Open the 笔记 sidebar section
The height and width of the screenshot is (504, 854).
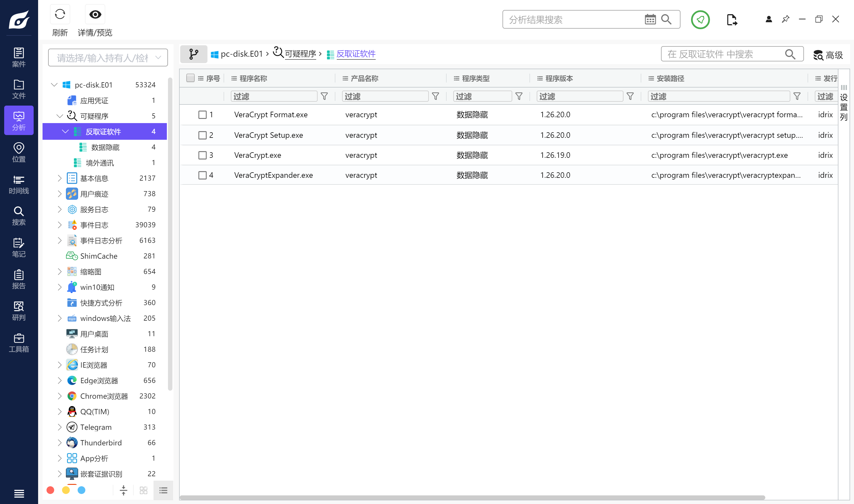coord(19,247)
